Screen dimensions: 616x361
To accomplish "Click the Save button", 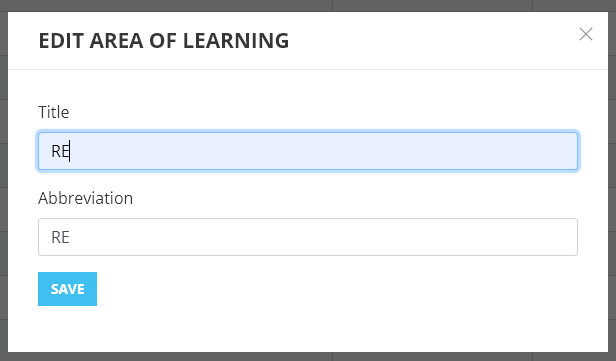I will click(68, 289).
